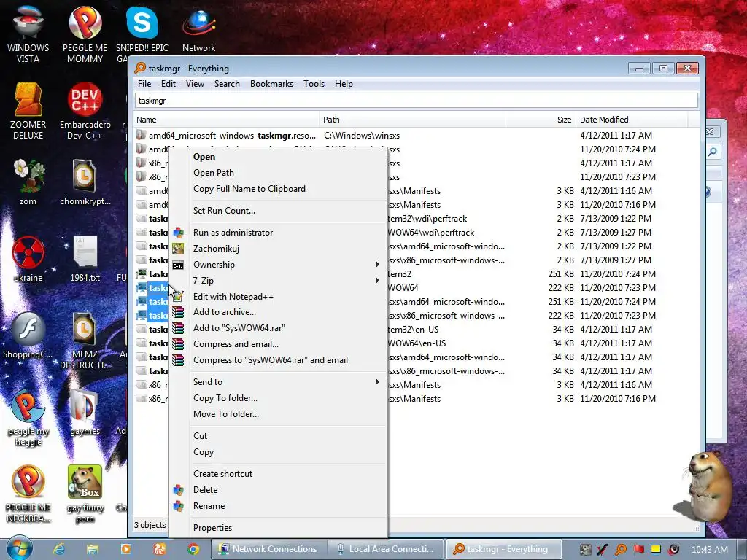
Task: Open Properties from the context menu
Action: tap(278, 528)
